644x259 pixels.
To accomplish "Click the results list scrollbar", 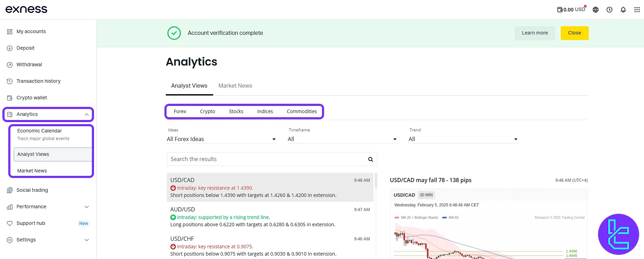I will [x=376, y=180].
